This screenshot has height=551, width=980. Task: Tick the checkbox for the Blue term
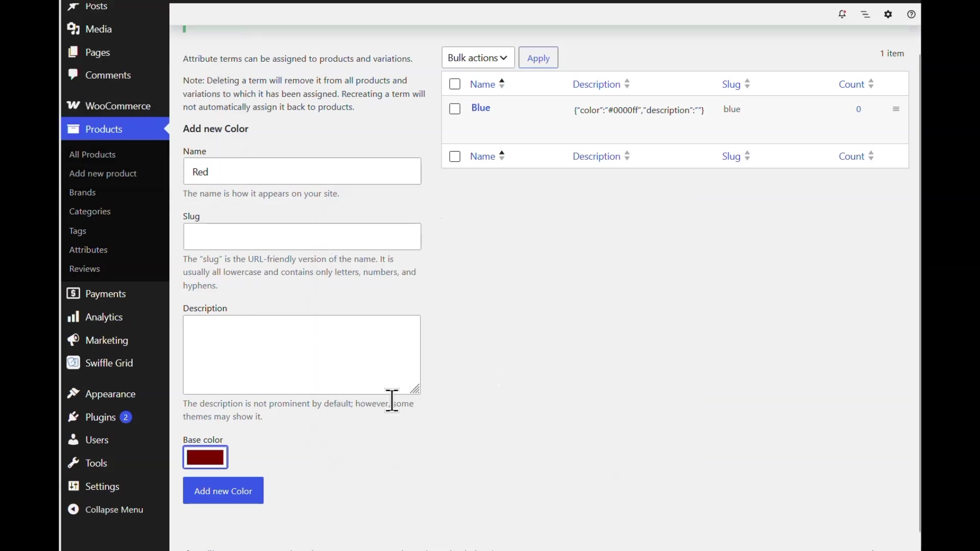tap(455, 109)
